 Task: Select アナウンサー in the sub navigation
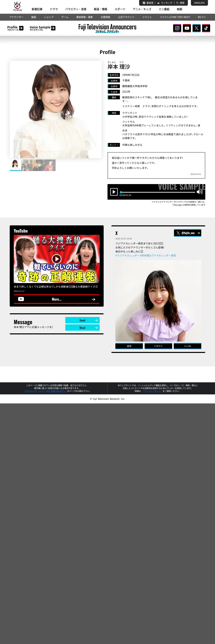tap(16, 17)
